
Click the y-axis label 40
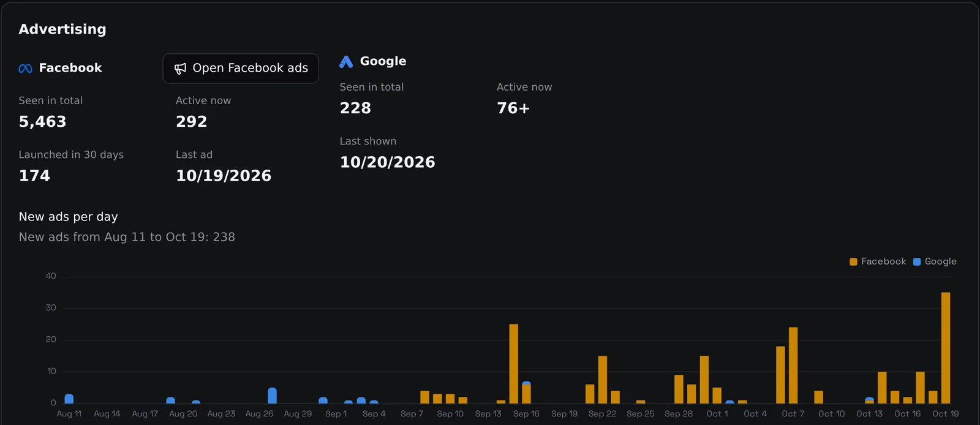coord(51,276)
